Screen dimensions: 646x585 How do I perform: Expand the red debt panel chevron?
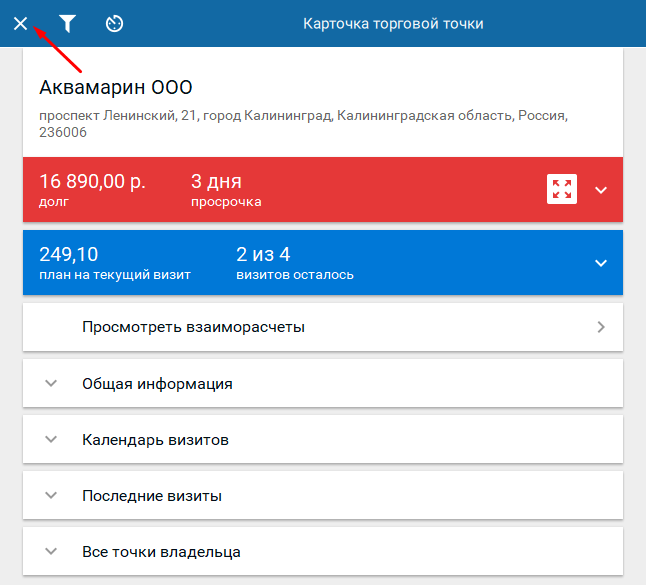coord(601,190)
